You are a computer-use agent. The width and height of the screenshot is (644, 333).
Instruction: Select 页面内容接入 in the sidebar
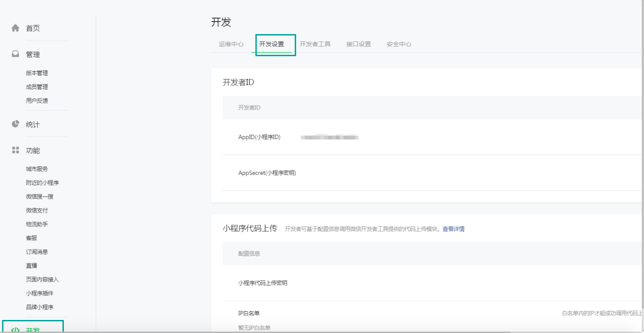coord(42,280)
